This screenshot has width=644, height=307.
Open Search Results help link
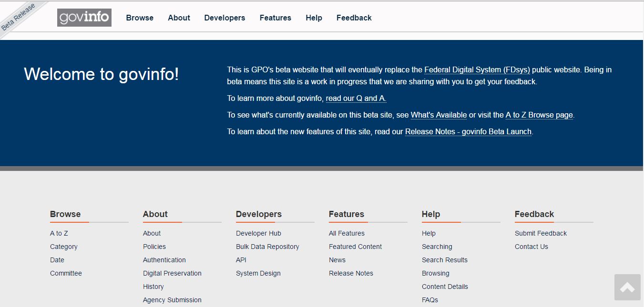click(445, 260)
